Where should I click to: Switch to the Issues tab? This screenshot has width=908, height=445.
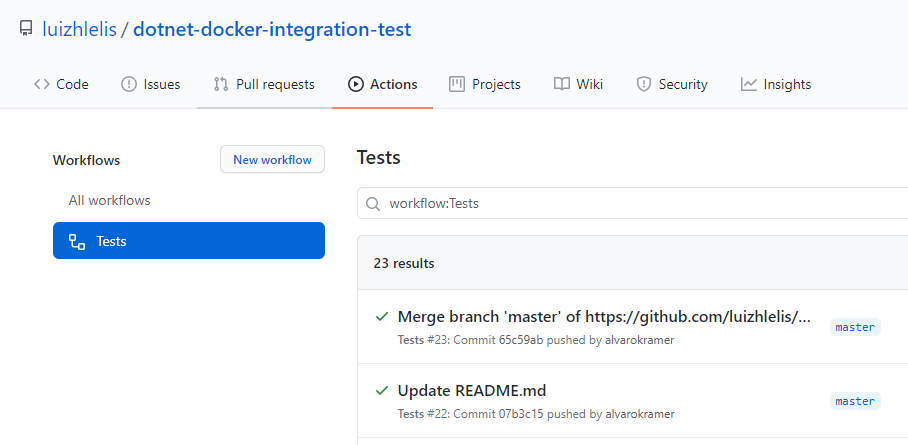(x=151, y=85)
